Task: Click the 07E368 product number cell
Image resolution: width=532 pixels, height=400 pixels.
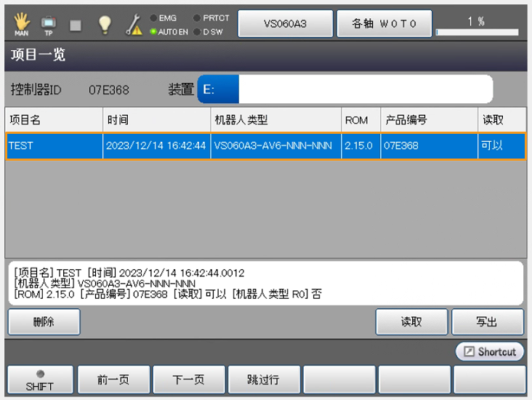Action: pyautogui.click(x=430, y=145)
